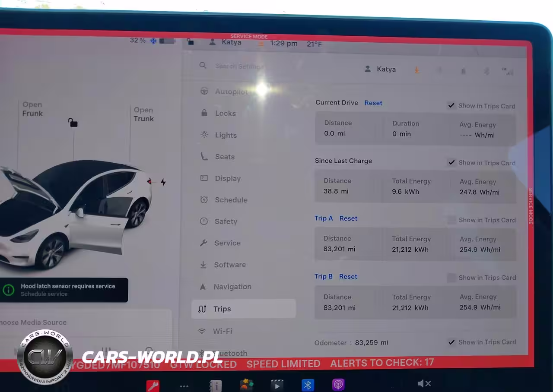Open the Katya driver profile menu

380,69
